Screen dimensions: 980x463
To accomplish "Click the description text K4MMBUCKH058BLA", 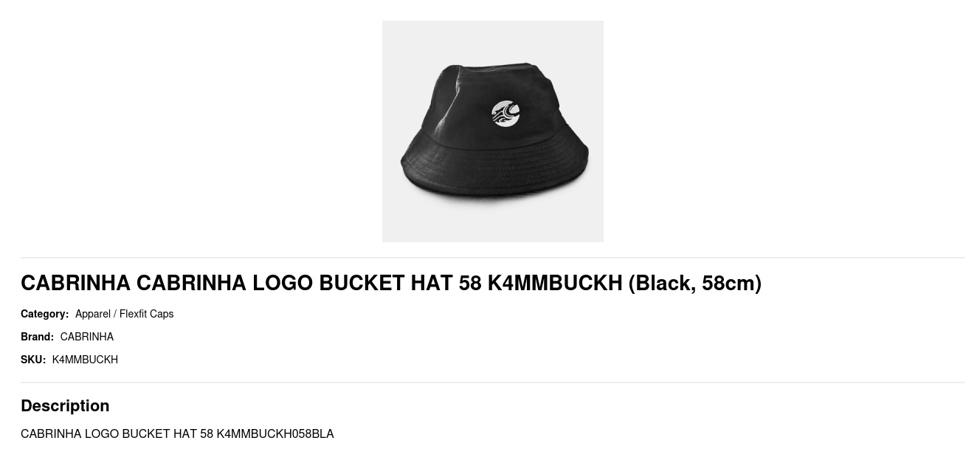I will [x=275, y=433].
